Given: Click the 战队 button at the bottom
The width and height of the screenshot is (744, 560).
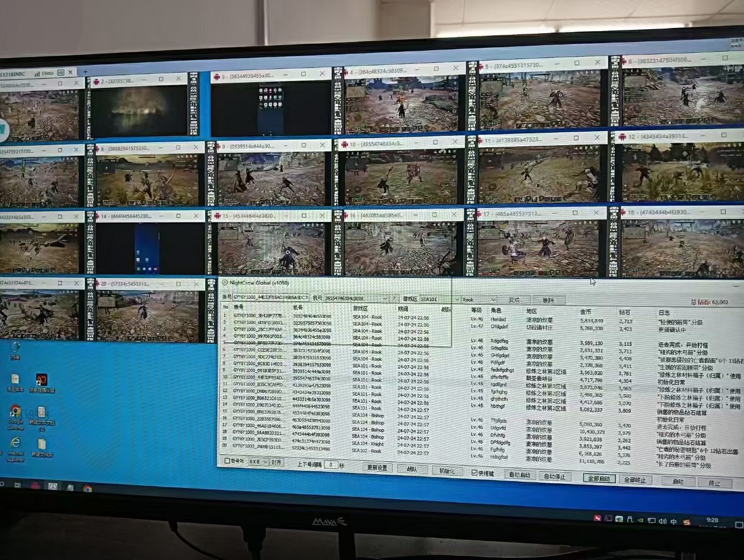Looking at the screenshot, I should pyautogui.click(x=412, y=469).
